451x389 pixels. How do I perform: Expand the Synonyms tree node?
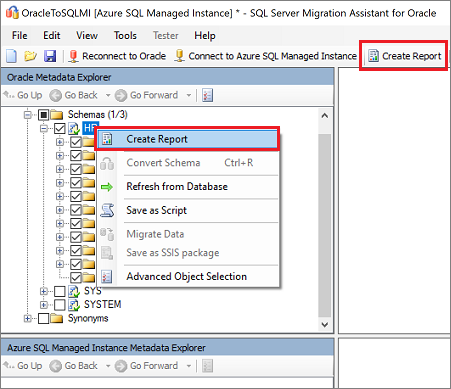[28, 318]
